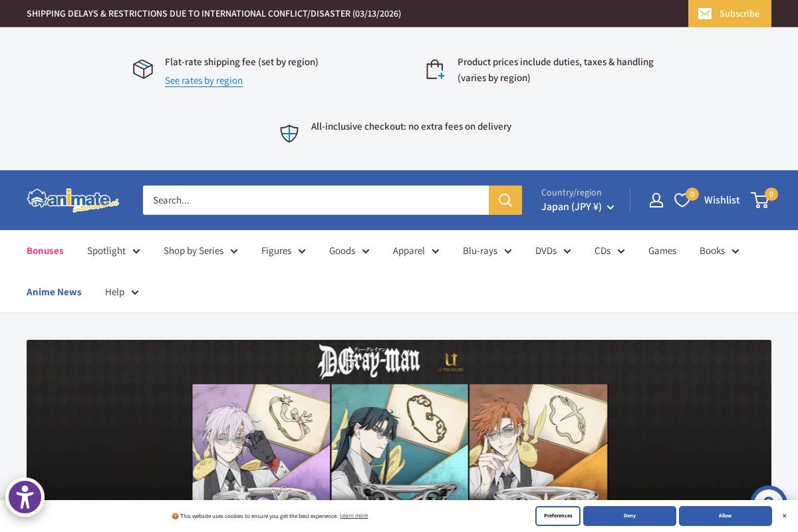The height and width of the screenshot is (532, 798).
Task: Click Deny in the cookie banner
Action: click(630, 516)
